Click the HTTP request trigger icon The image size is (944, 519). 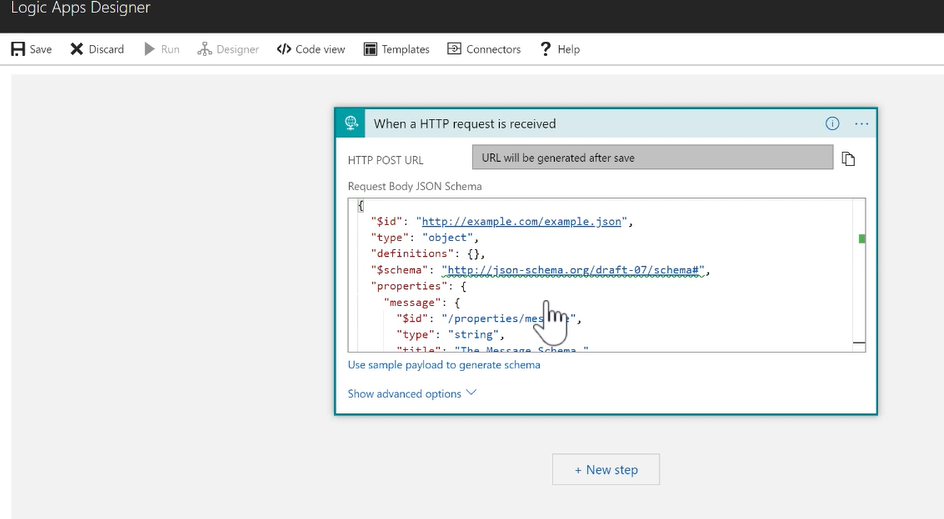click(x=351, y=124)
